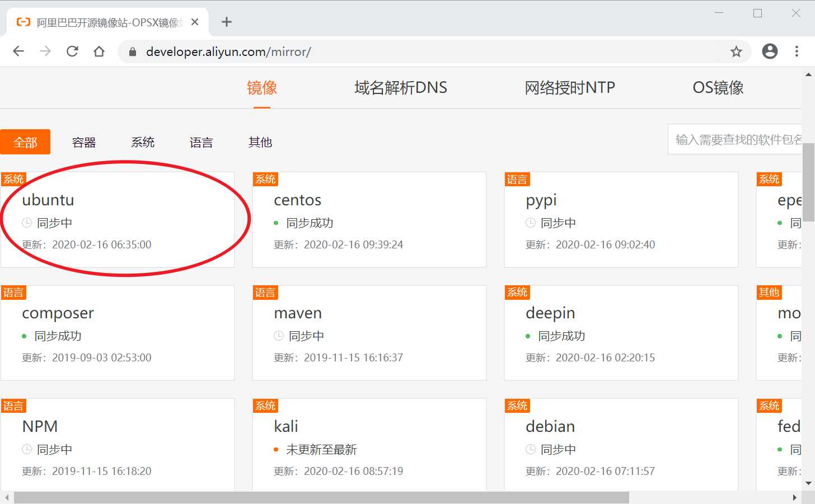This screenshot has width=815, height=504.
Task: Click the scroll-right arrow of horizontal scrollbar
Action: pyautogui.click(x=794, y=498)
